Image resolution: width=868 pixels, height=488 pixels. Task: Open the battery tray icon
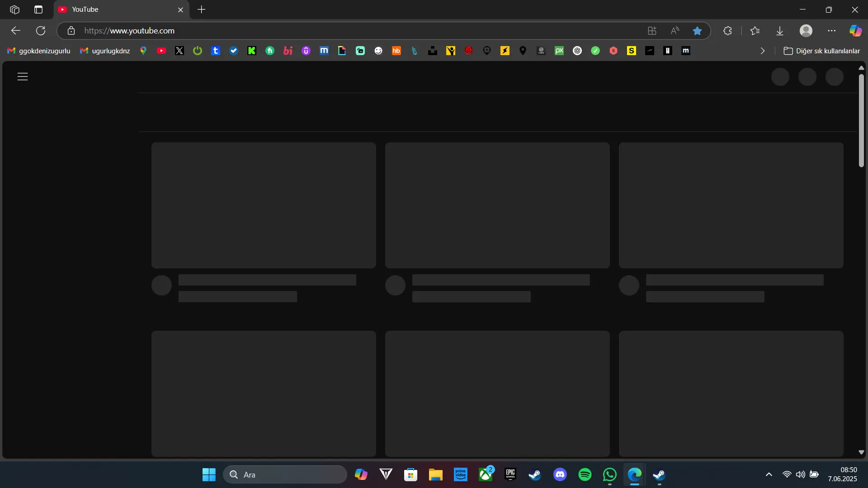pos(814,474)
